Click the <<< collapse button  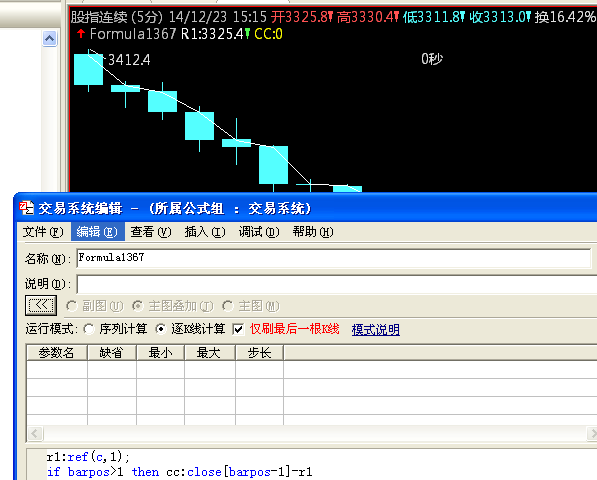pyautogui.click(x=41, y=305)
